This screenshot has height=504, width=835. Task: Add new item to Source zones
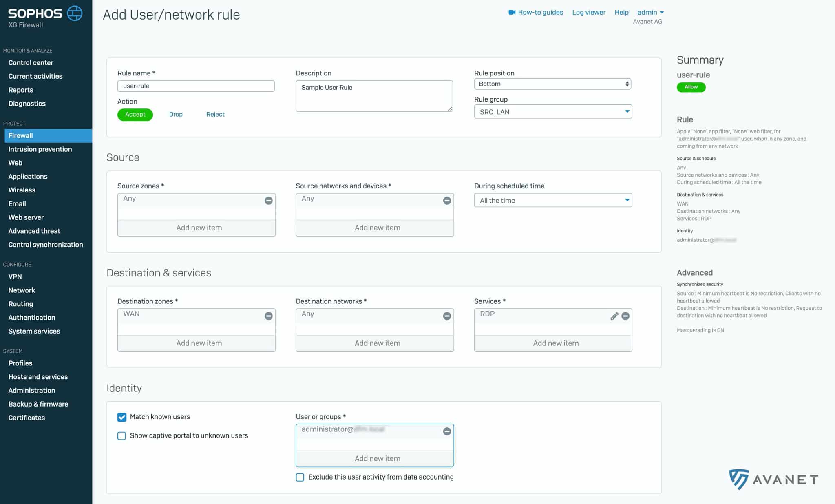[197, 228]
